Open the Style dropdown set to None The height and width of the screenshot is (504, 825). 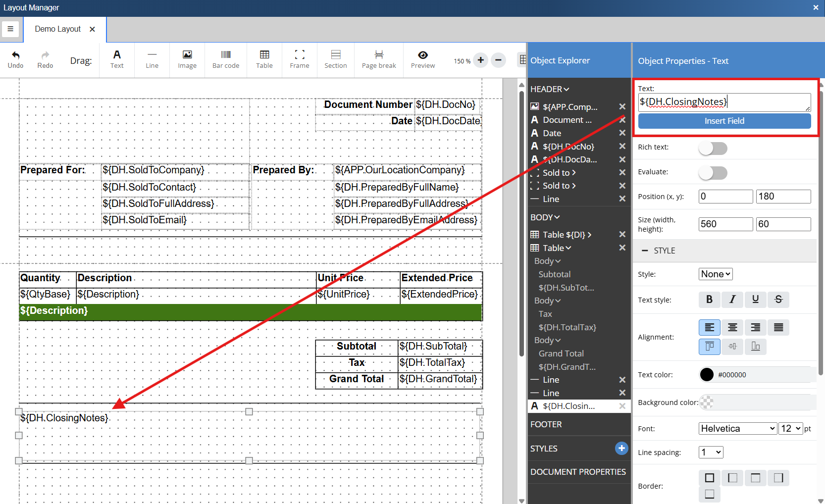point(716,274)
